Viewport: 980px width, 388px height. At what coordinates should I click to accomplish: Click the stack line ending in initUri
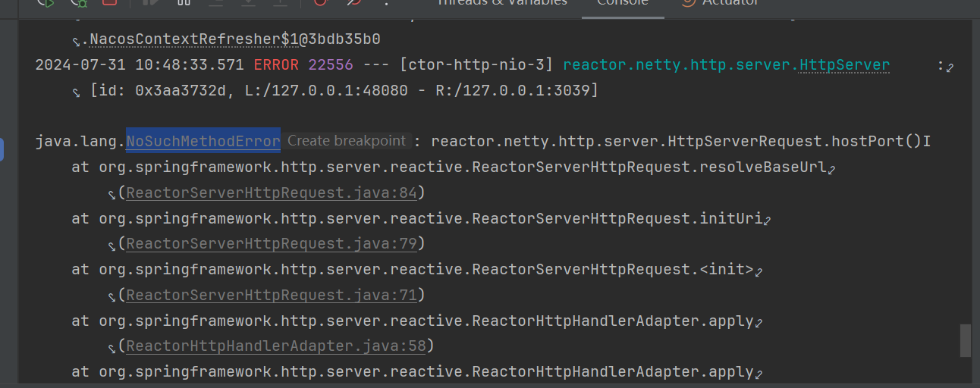click(422, 218)
